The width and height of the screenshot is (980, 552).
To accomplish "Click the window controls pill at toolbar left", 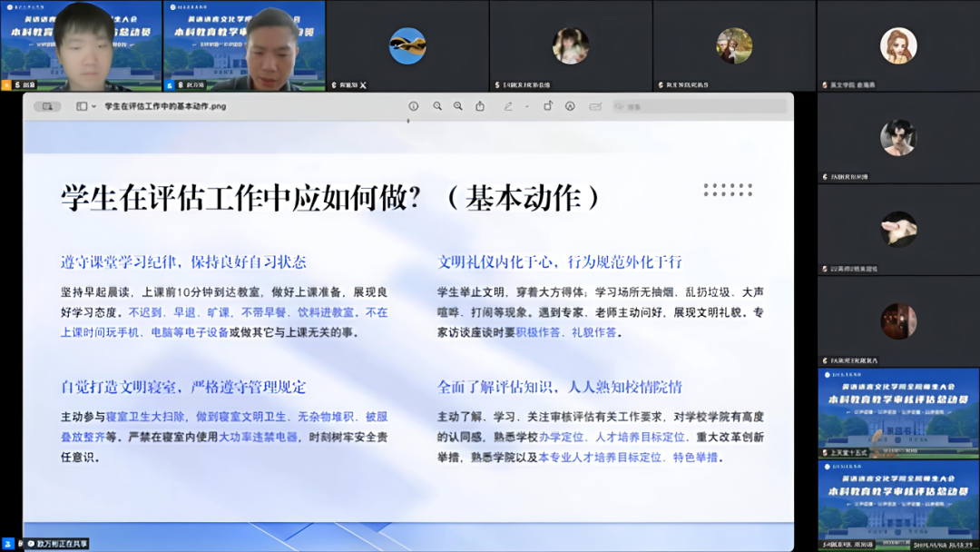I will click(46, 106).
